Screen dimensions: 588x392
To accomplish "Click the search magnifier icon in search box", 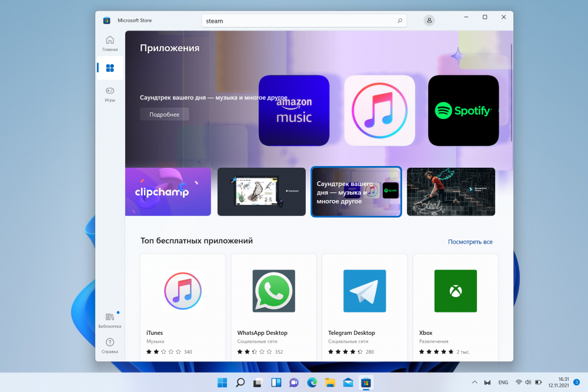I will pyautogui.click(x=400, y=21).
